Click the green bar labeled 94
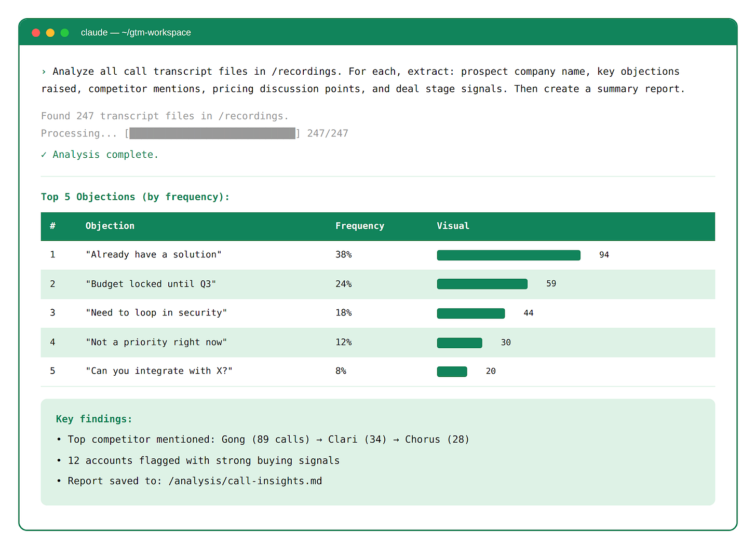This screenshot has width=756, height=548. pyautogui.click(x=508, y=255)
